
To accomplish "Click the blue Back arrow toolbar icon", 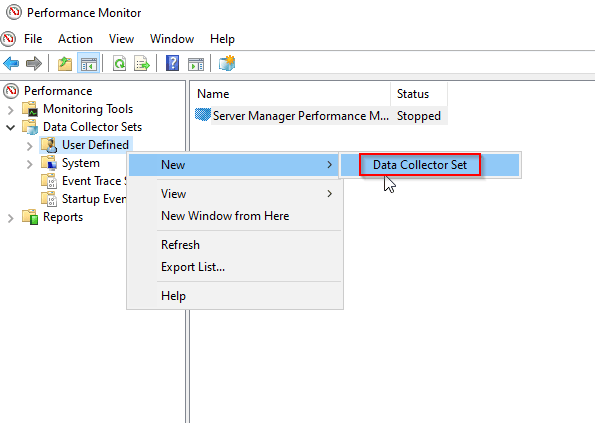I will (x=11, y=63).
